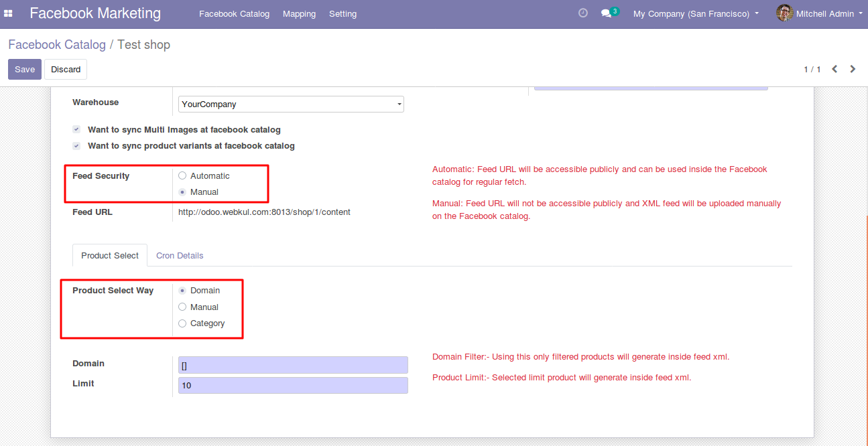Click Automatic feed URL help text
868x446 pixels.
point(600,175)
